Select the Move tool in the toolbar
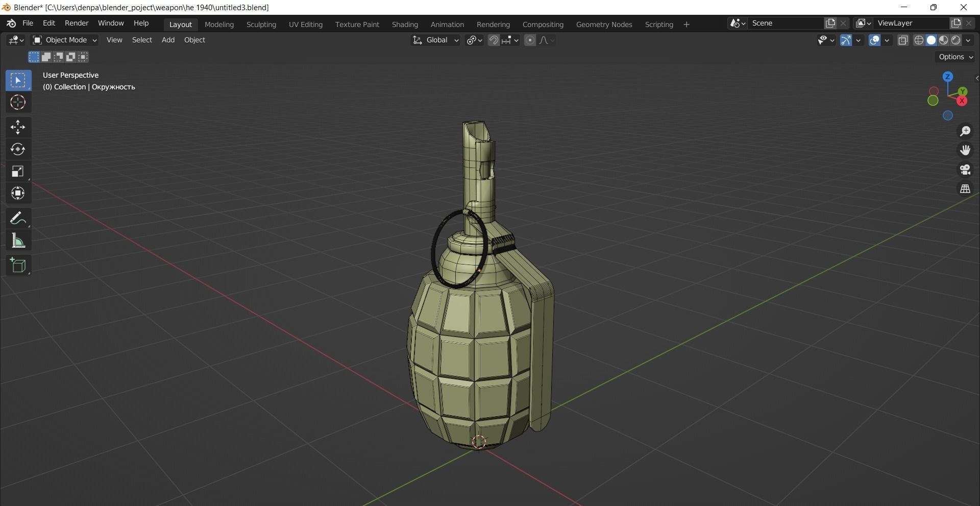This screenshot has width=980, height=506. pos(18,127)
